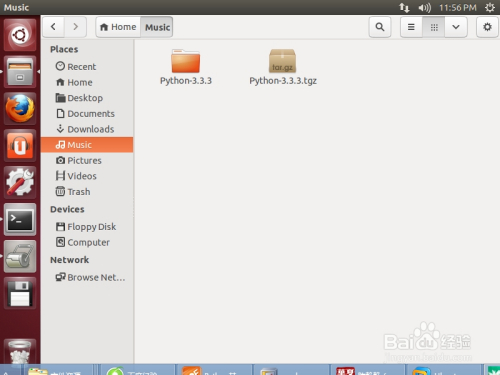The image size is (500, 375).
Task: Switch to grid icon view
Action: 434,27
